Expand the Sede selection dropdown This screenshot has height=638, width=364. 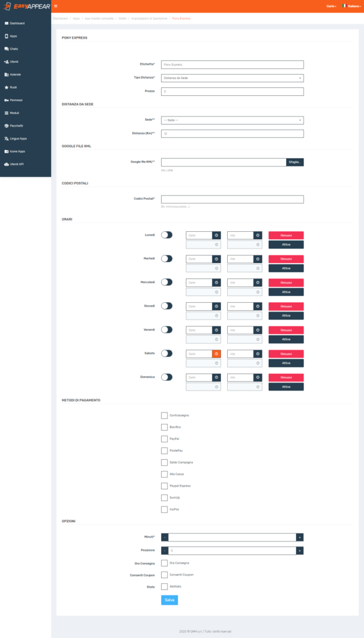tap(232, 120)
